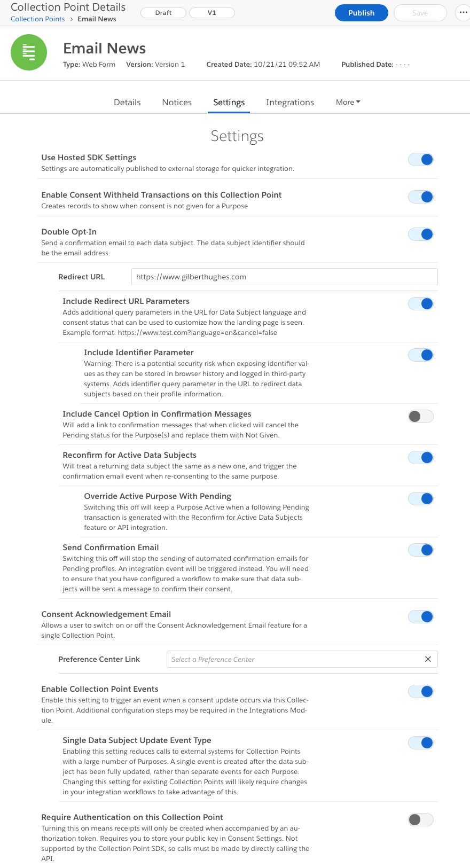Open the Select a Preference Center dropdown
The width and height of the screenshot is (470, 868).
[x=295, y=659]
